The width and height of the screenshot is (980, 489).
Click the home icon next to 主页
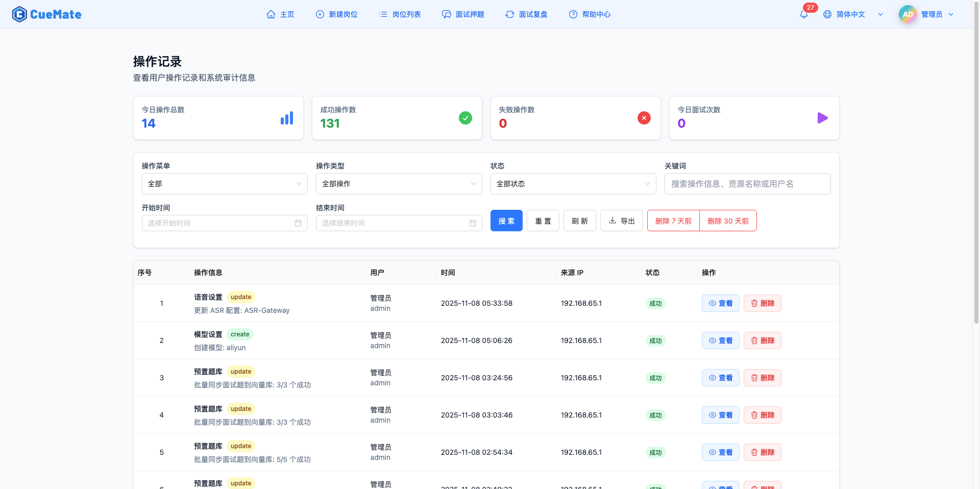(272, 14)
